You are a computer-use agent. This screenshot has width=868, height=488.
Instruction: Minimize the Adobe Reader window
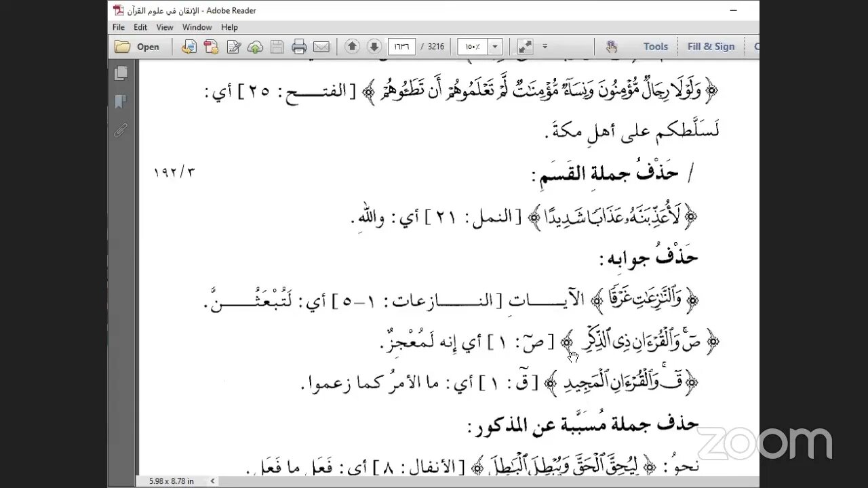coord(733,10)
